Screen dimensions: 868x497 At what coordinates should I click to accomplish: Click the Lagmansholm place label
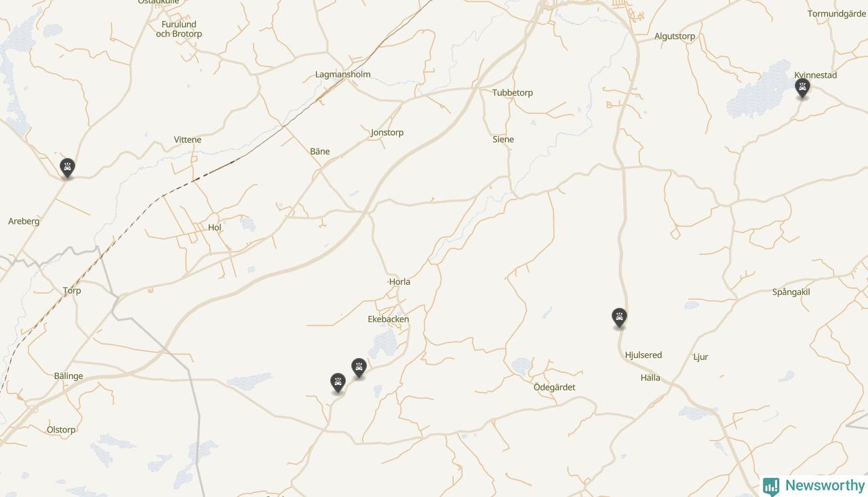pyautogui.click(x=343, y=75)
